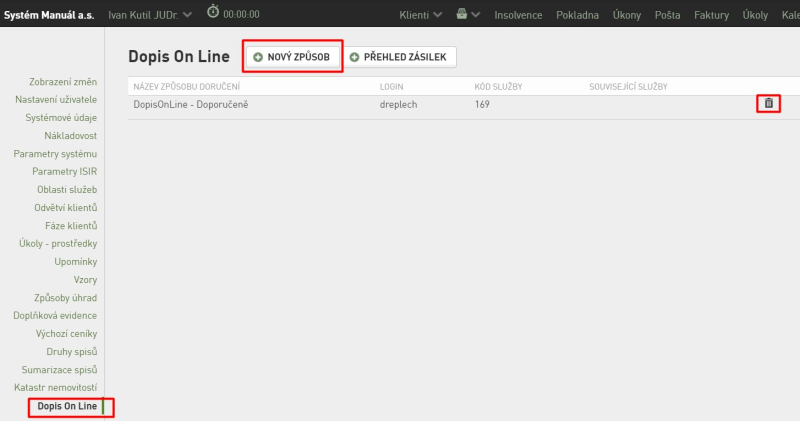Go to Pokladna in top navigation

577,15
